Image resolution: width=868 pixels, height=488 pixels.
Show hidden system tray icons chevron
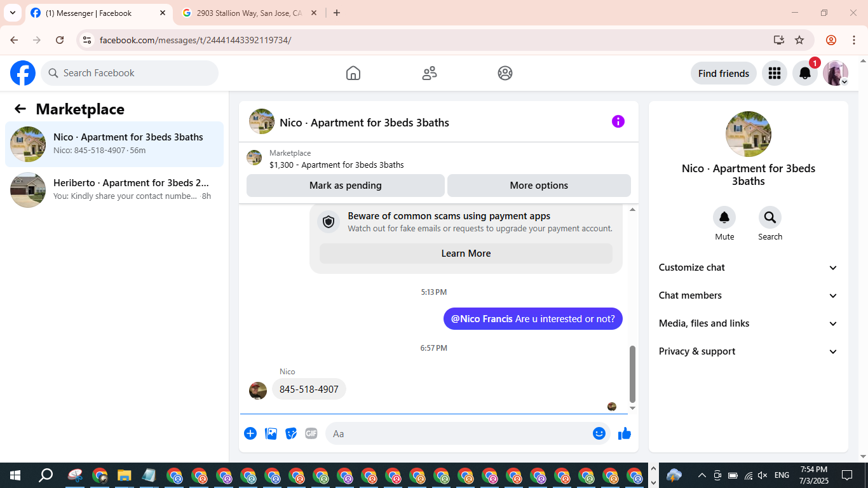702,475
